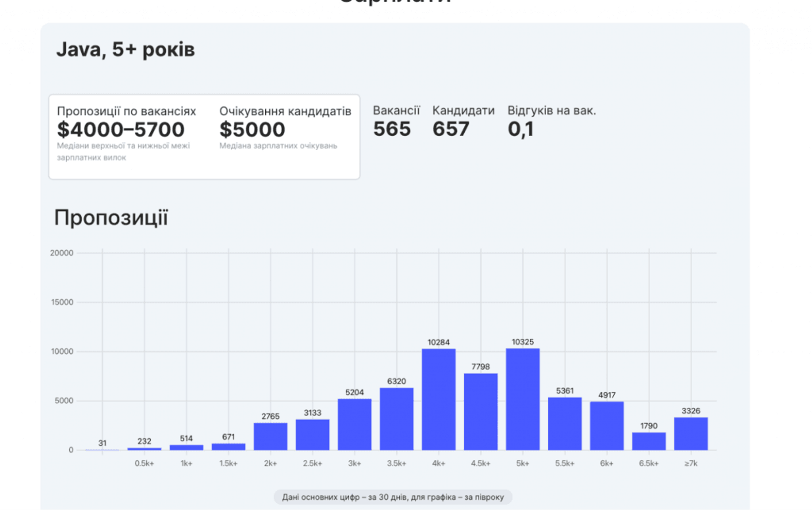The width and height of the screenshot is (812, 510).
Task: Click the $4000–5700 vacancy offers figure
Action: pos(121,130)
